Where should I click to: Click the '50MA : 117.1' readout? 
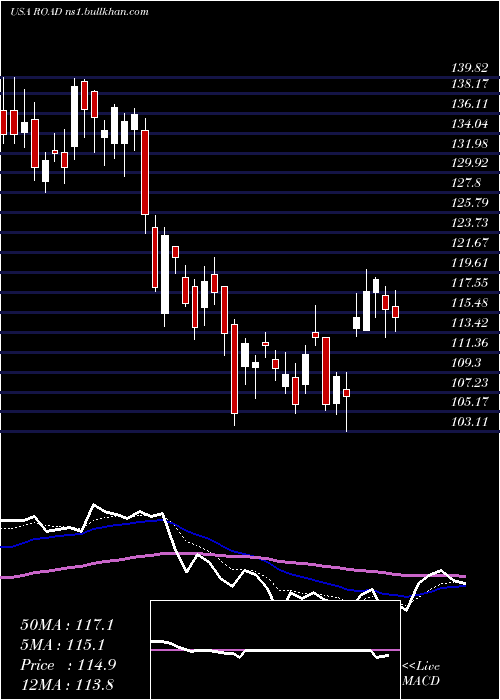tap(67, 625)
